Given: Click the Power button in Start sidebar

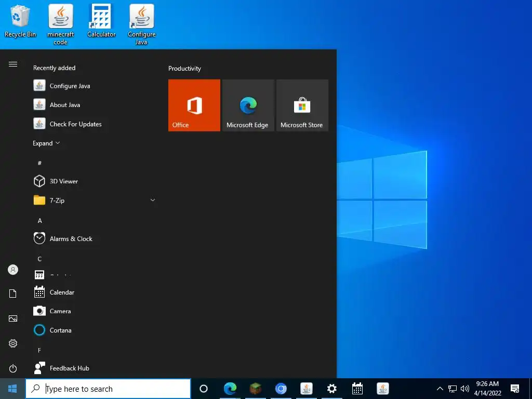Looking at the screenshot, I should [x=13, y=368].
